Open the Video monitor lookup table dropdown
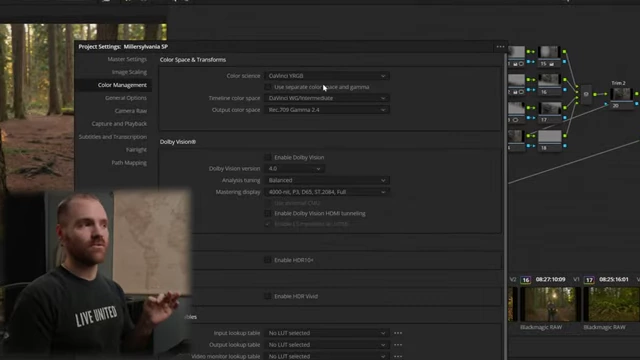This screenshot has height=360, width=640. [327, 356]
